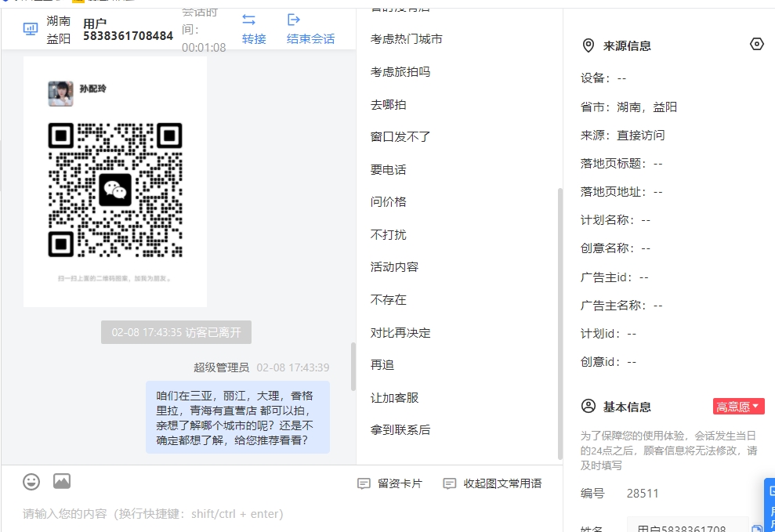Viewport: 775px width, 532px height.
Task: Click 孙配玲 avatar in QR card
Action: pyautogui.click(x=61, y=93)
